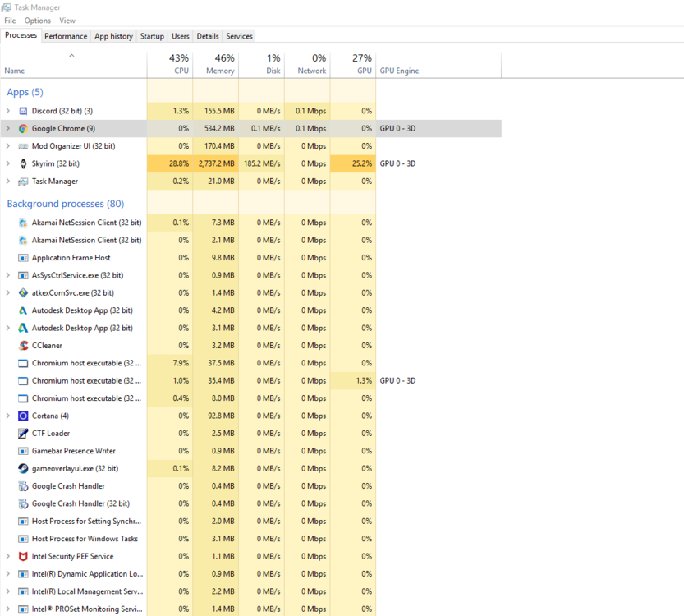Click the Task Manager title bar icon
The image size is (684, 616).
[6, 7]
